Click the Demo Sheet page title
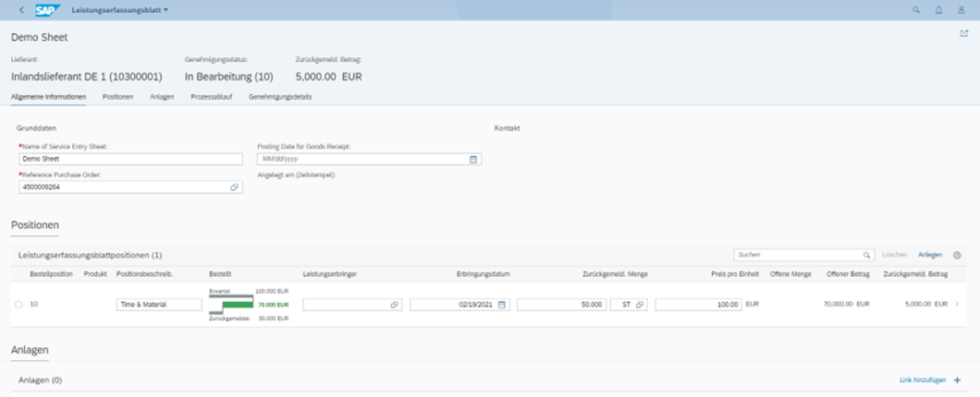This screenshot has height=397, width=980. pyautogui.click(x=39, y=38)
